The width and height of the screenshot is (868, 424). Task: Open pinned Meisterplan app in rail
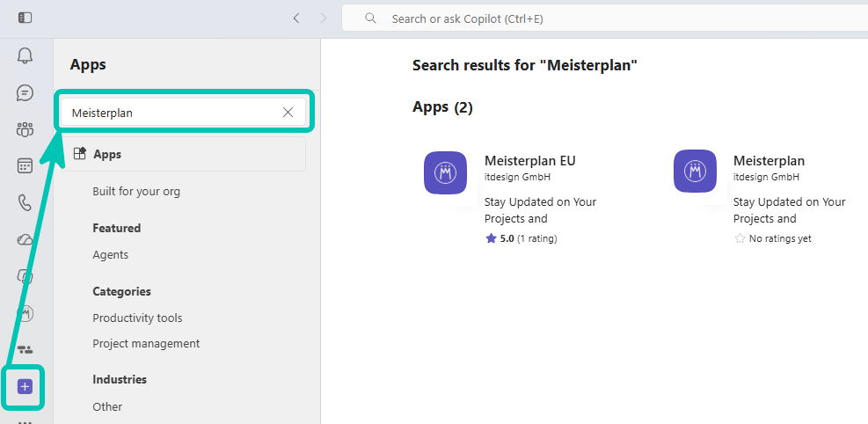pyautogui.click(x=25, y=313)
